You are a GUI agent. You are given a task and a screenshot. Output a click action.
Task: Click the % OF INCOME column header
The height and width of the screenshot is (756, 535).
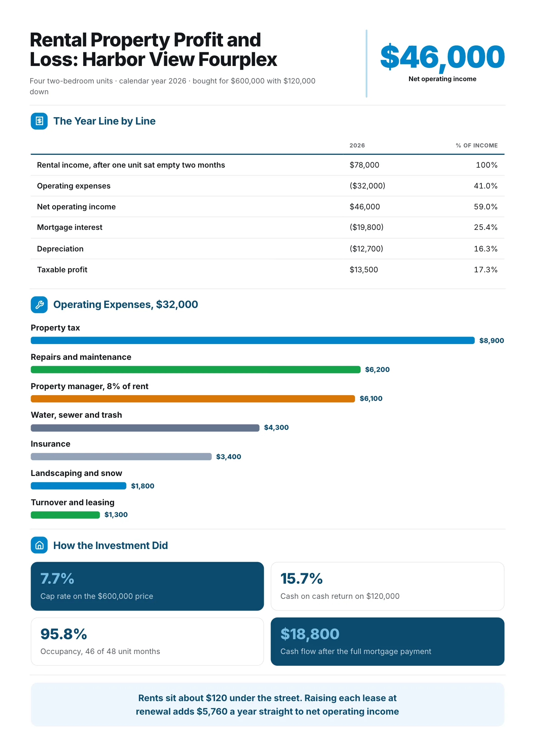coord(477,145)
